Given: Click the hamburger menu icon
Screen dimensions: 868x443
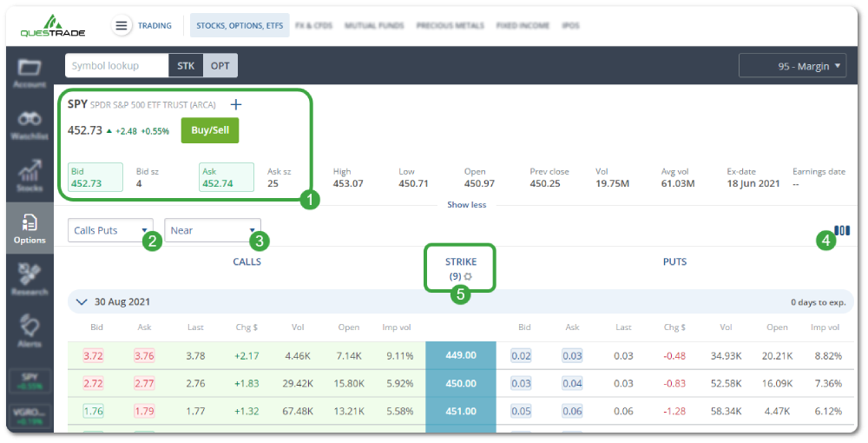Looking at the screenshot, I should (x=122, y=26).
